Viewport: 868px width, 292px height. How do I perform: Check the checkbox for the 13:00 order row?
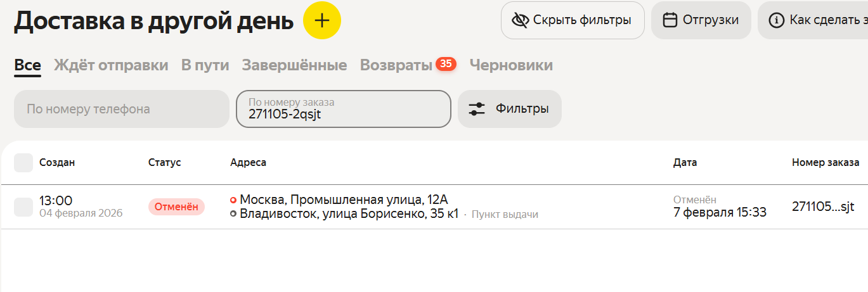(x=23, y=206)
